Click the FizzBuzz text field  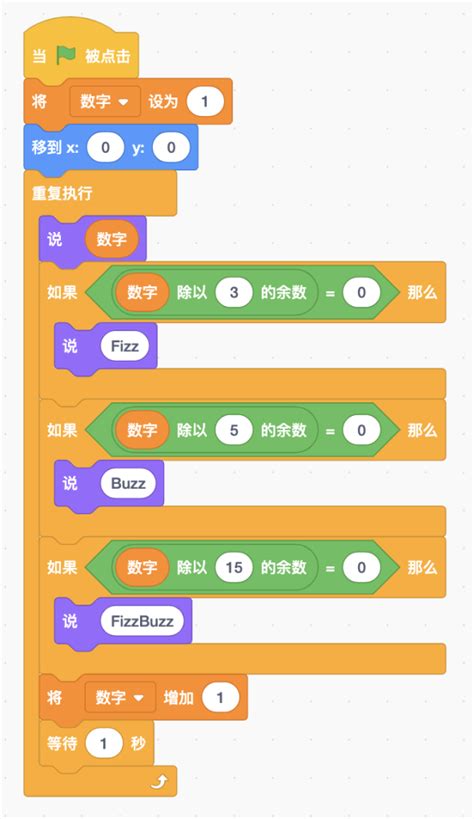tap(142, 621)
